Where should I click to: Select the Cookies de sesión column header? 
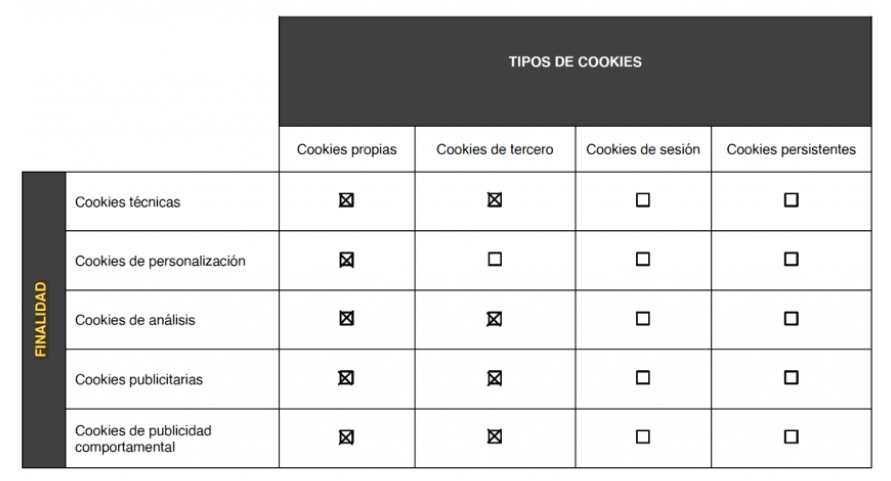643,150
